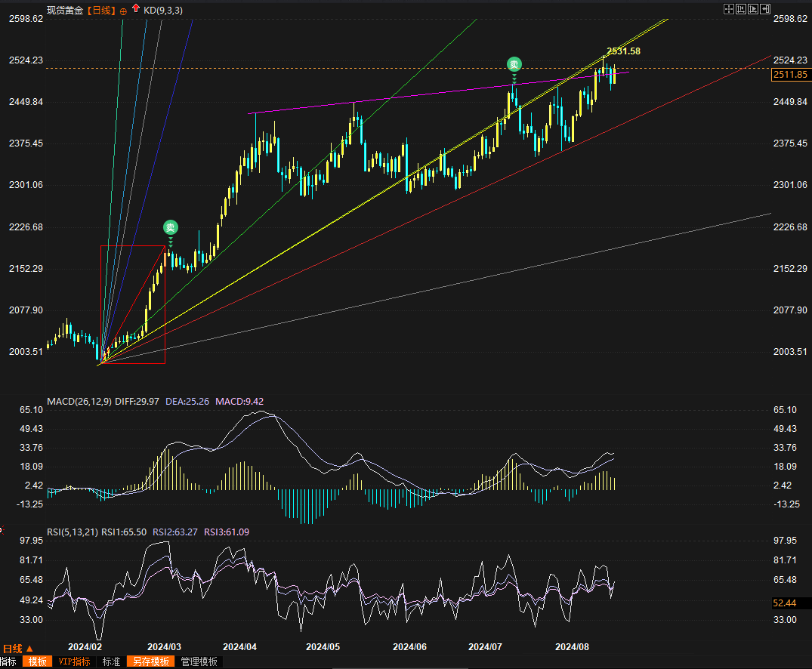
Task: Click the 管理模板 manage templates button
Action: point(199,661)
